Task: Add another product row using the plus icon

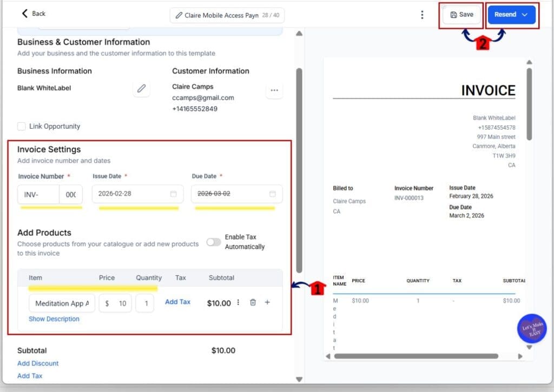Action: tap(267, 303)
